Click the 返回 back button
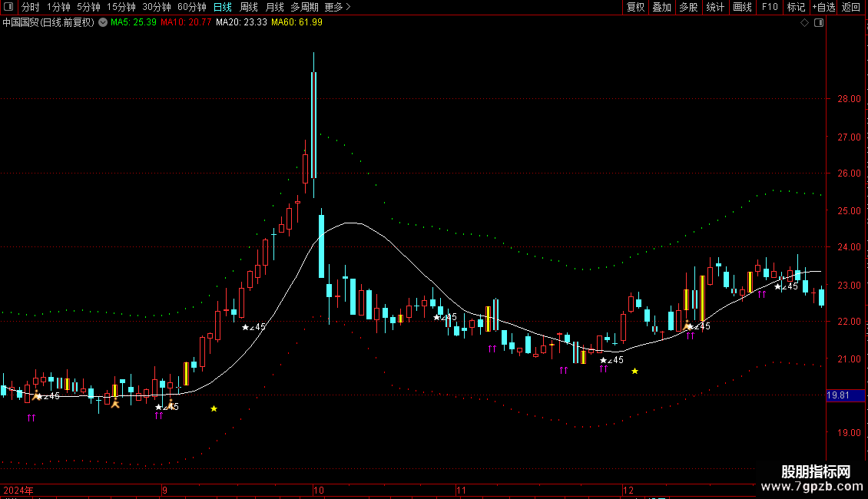Image resolution: width=868 pixels, height=499 pixels. click(x=851, y=7)
